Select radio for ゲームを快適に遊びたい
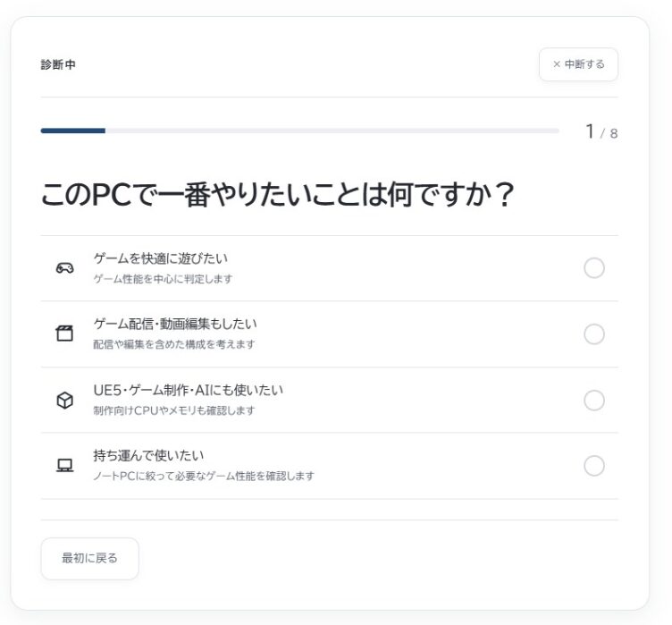The width and height of the screenshot is (672, 625). (594, 268)
